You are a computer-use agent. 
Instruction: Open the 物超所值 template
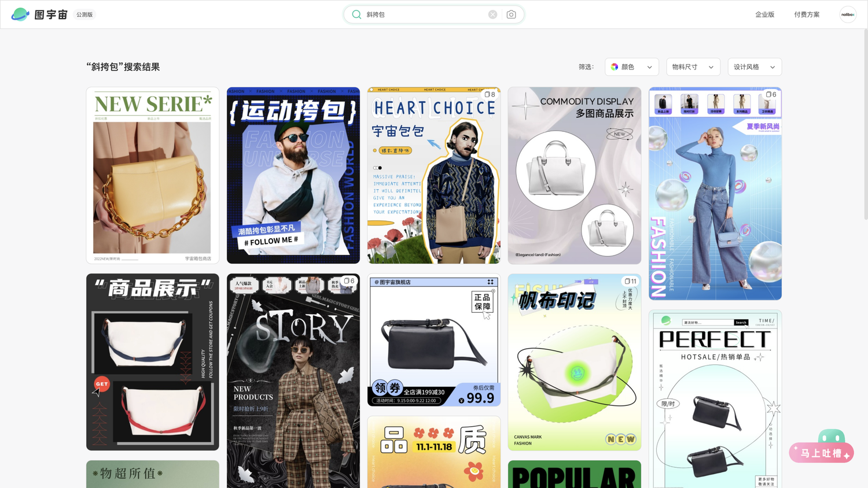pos(153,474)
